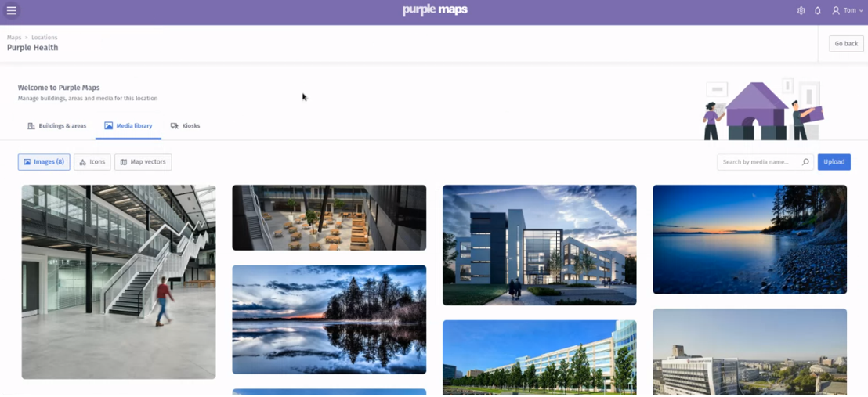
Task: Click the Upload button
Action: click(x=834, y=162)
